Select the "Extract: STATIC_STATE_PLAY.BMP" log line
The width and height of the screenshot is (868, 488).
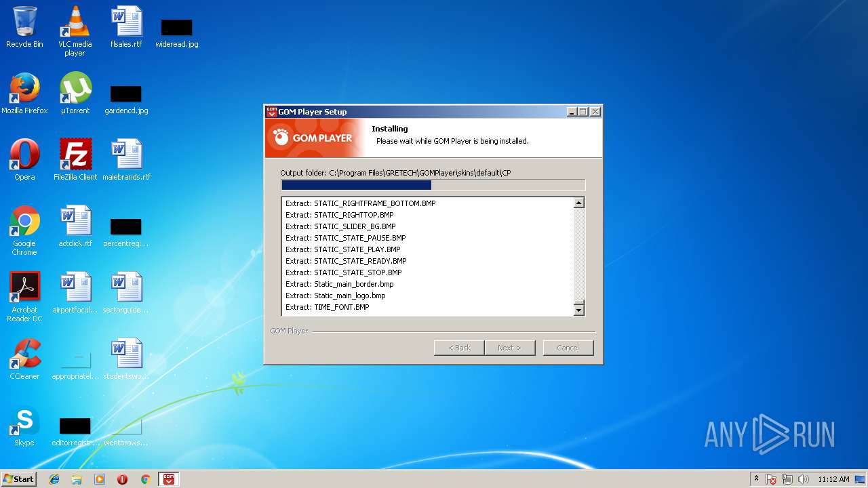click(343, 249)
